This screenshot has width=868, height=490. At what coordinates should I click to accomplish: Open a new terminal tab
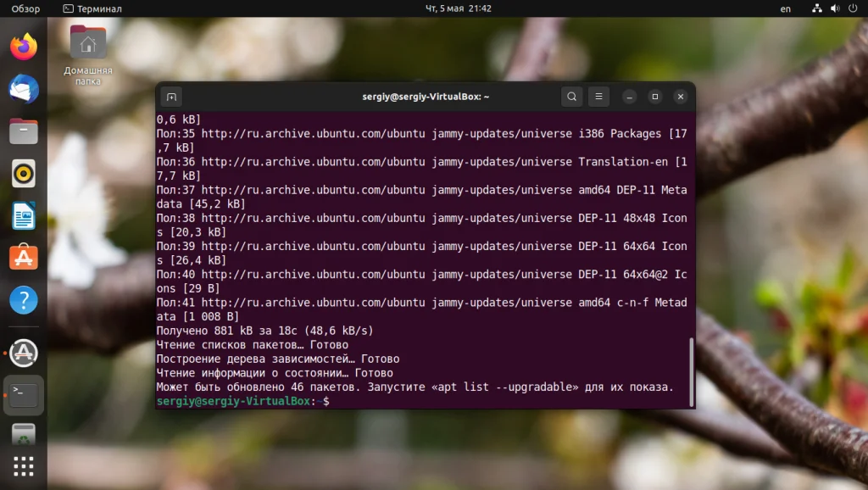(x=173, y=97)
